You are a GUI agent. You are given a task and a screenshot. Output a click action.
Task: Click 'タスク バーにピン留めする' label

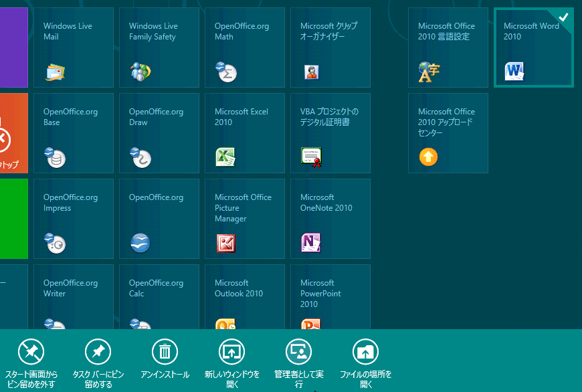click(x=98, y=379)
